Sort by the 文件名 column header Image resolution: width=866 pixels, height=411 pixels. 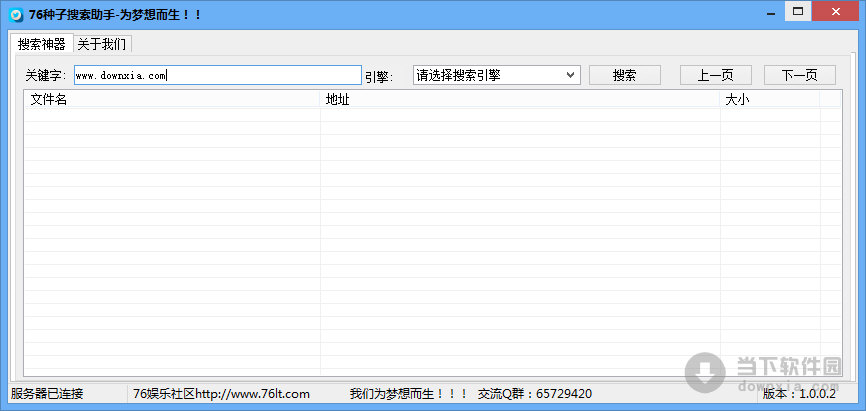tap(172, 99)
